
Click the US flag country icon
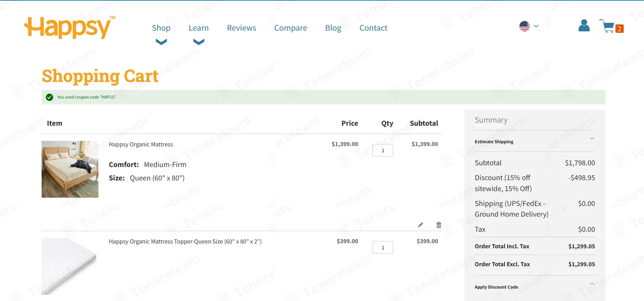pyautogui.click(x=524, y=26)
